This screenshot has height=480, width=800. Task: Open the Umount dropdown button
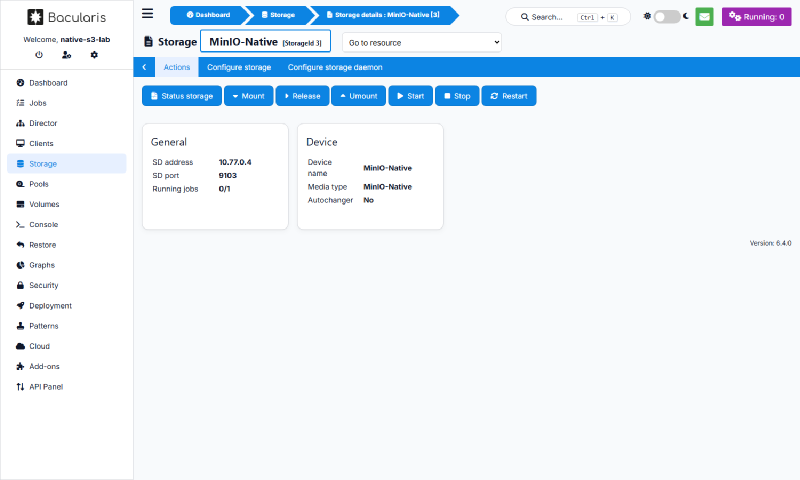(358, 96)
